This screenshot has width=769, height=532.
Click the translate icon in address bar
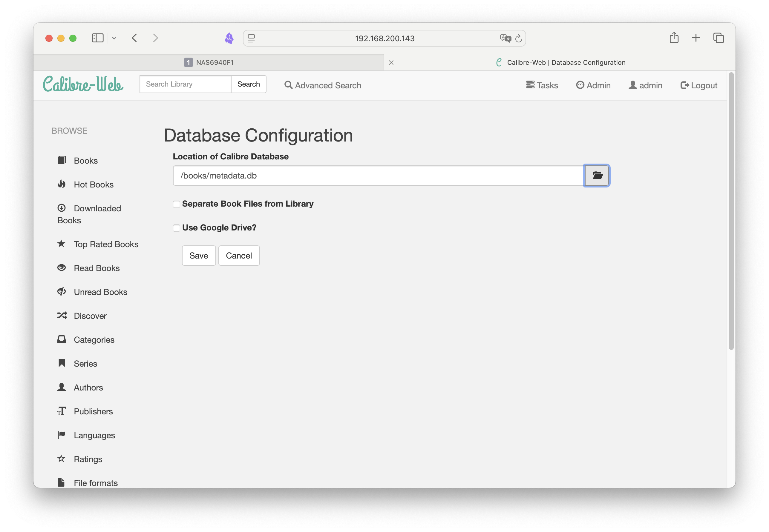click(505, 38)
